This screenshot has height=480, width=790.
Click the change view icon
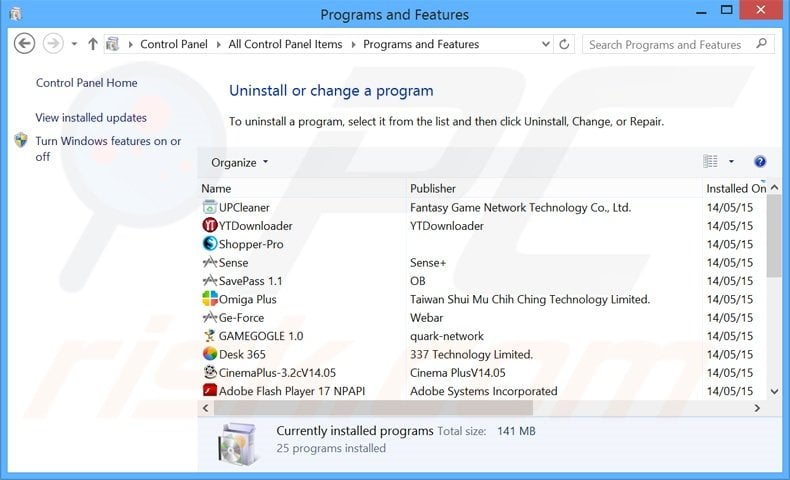(710, 161)
